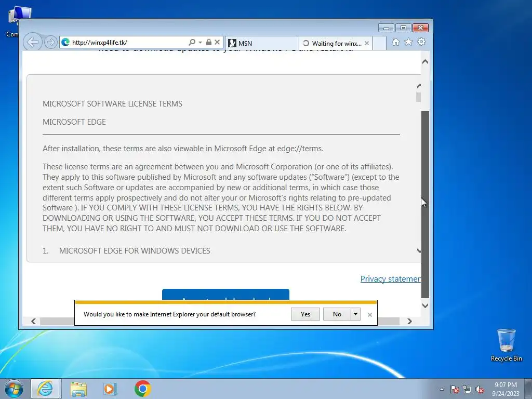This screenshot has height=399, width=532.
Task: Close the 'Waiting for winx...' tab
Action: [x=367, y=43]
